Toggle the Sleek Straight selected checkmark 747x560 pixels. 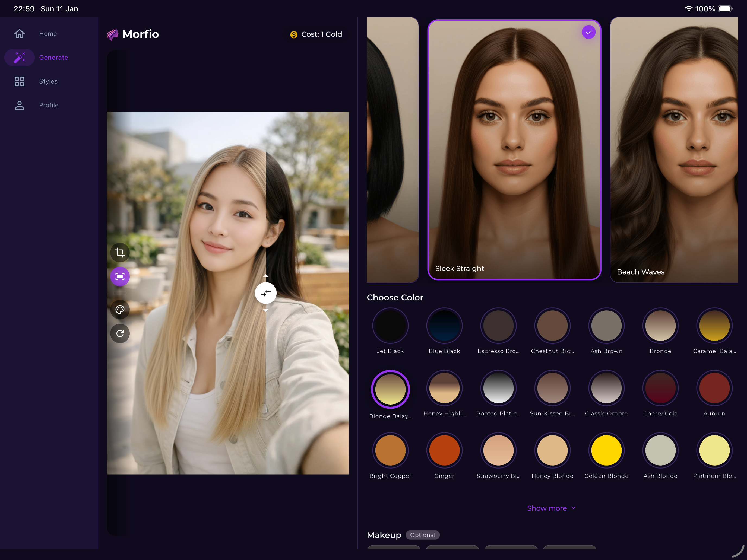pos(588,32)
